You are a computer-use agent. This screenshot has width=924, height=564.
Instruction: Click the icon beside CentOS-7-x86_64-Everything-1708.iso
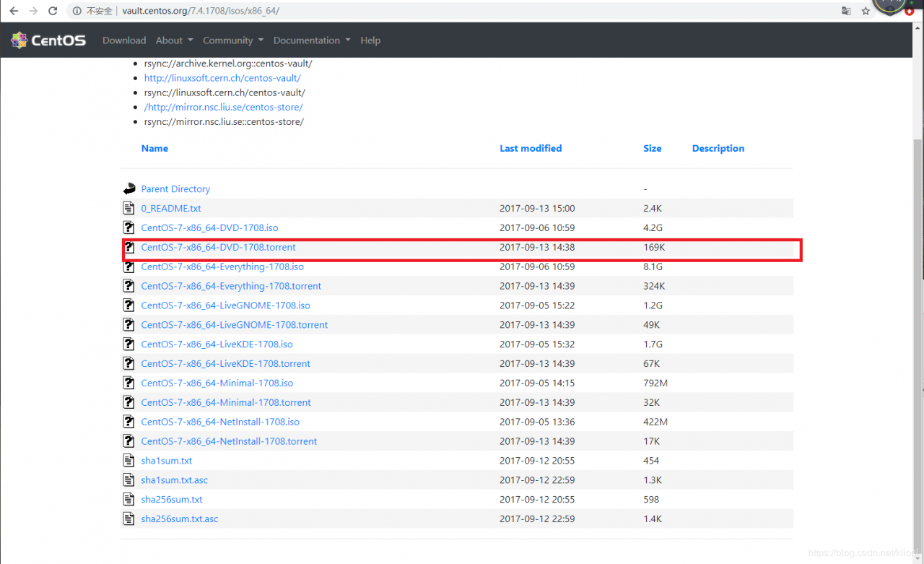tap(129, 266)
